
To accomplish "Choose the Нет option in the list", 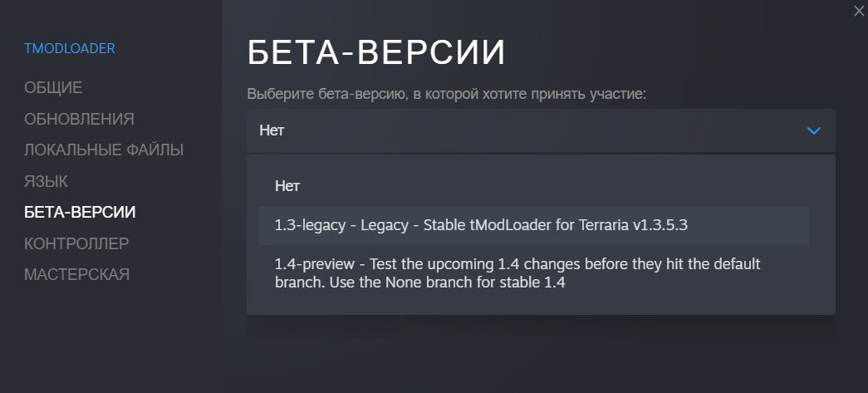I will [287, 185].
